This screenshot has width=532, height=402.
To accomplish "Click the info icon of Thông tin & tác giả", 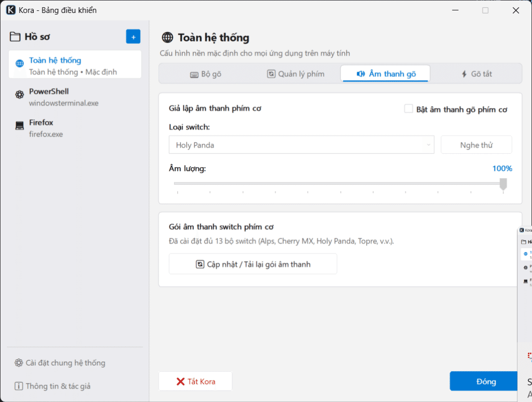I will [19, 386].
